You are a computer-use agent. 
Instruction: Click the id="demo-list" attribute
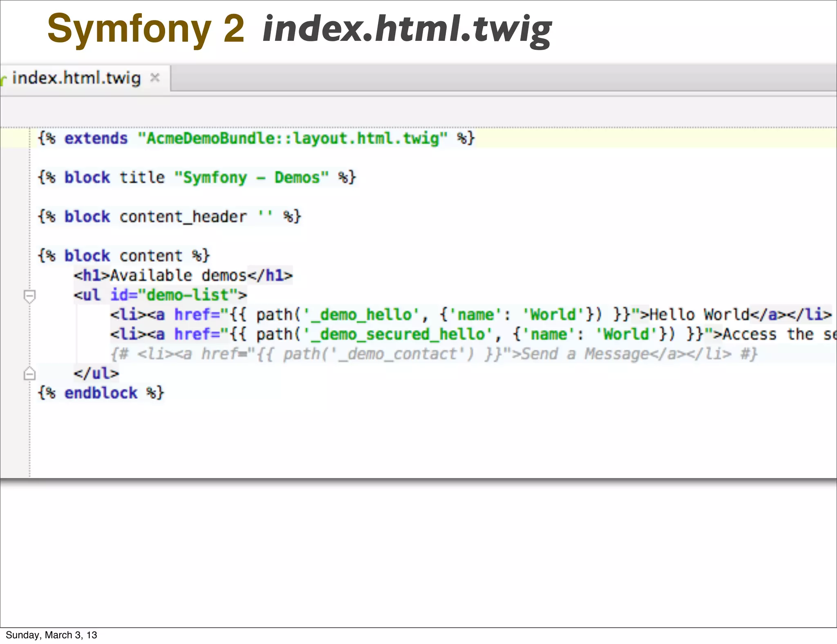click(x=174, y=295)
